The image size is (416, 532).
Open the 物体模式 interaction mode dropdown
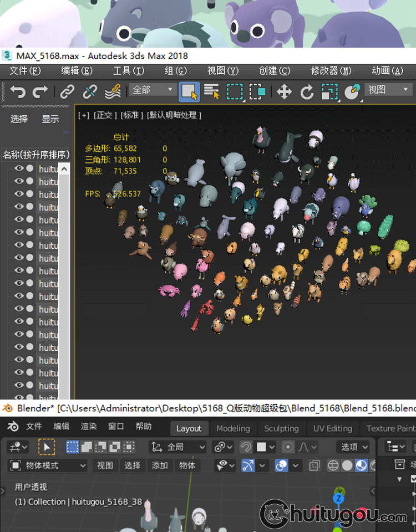pos(48,465)
